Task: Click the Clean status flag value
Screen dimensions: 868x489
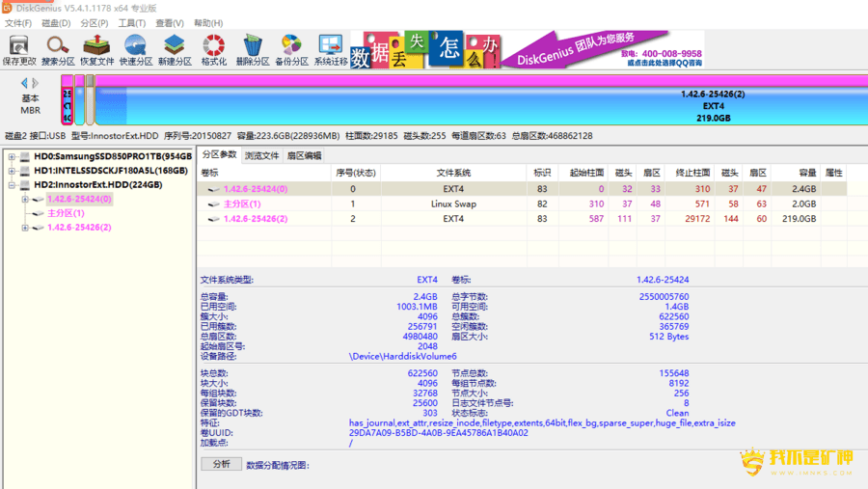Action: coord(677,413)
